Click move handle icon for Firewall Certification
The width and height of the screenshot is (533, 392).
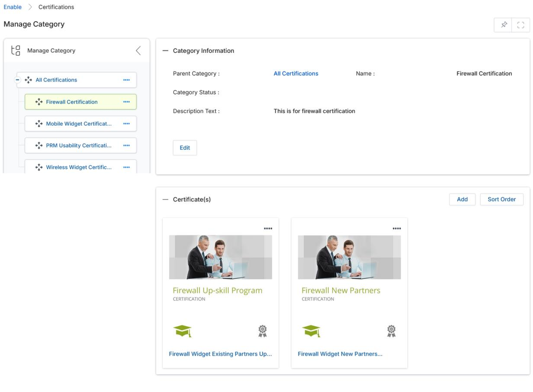click(x=39, y=102)
